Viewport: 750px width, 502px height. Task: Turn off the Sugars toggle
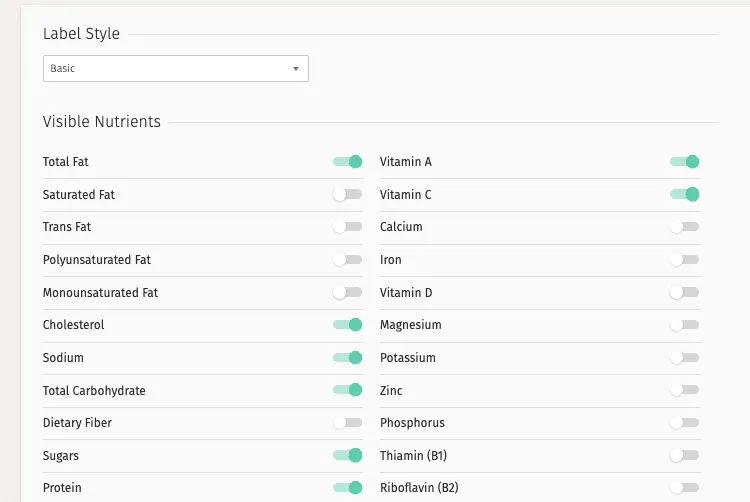[x=348, y=455]
